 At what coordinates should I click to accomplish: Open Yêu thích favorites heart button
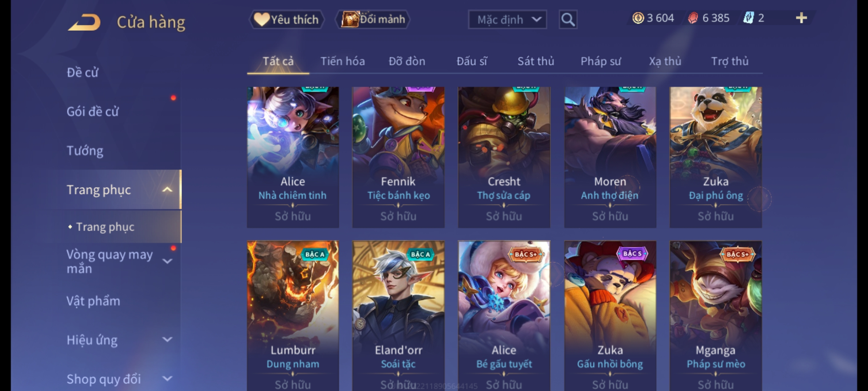pyautogui.click(x=286, y=20)
